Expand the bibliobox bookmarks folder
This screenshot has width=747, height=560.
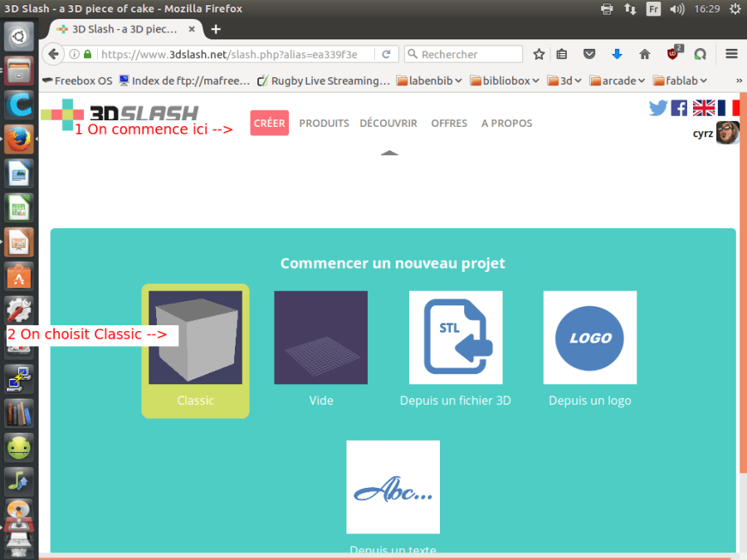(504, 80)
